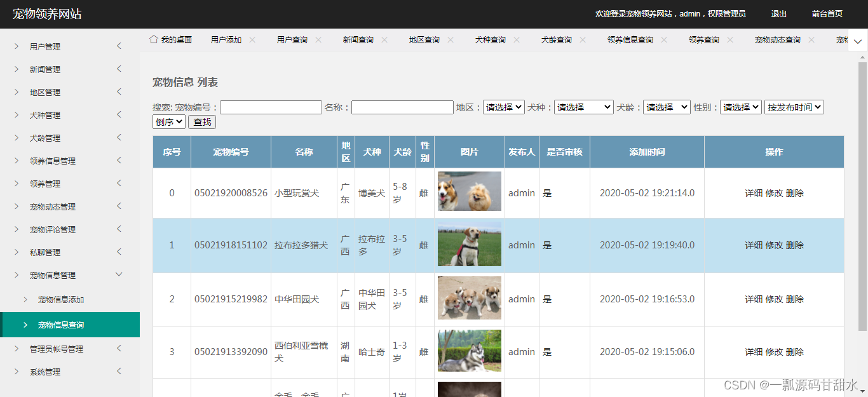Expand 系统管理 sidebar menu
This screenshot has height=397, width=868.
pos(70,372)
